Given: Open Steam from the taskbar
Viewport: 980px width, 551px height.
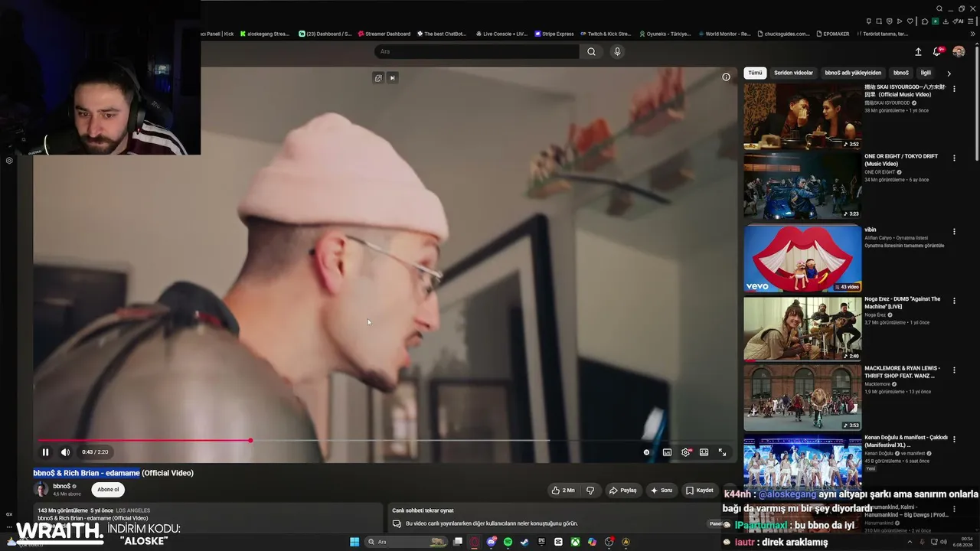Looking at the screenshot, I should coord(524,542).
